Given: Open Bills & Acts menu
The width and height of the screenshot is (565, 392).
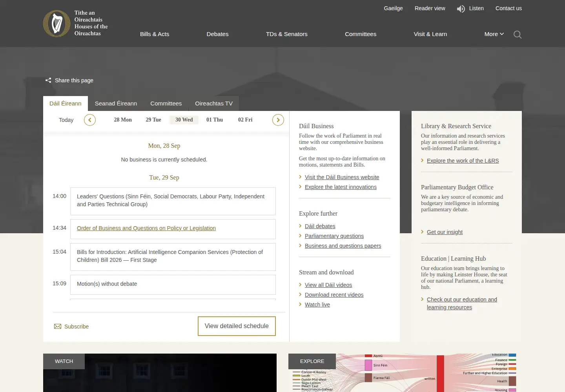Looking at the screenshot, I should pos(155,34).
